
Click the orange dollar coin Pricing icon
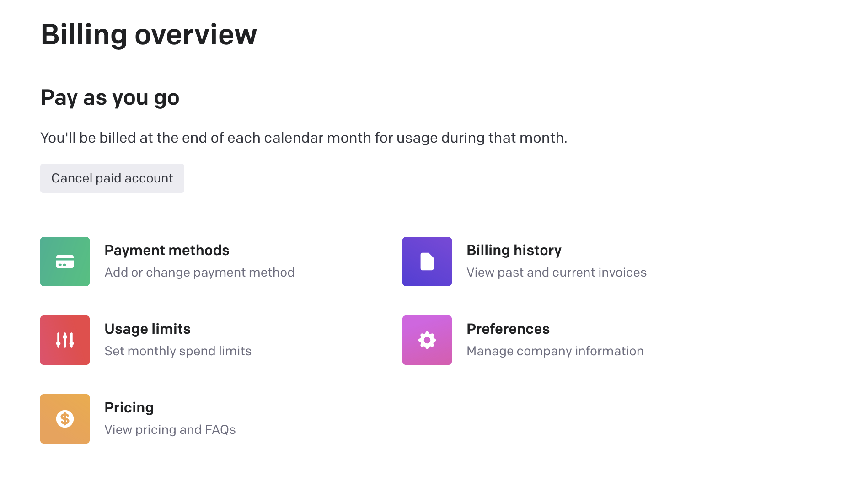pyautogui.click(x=65, y=419)
